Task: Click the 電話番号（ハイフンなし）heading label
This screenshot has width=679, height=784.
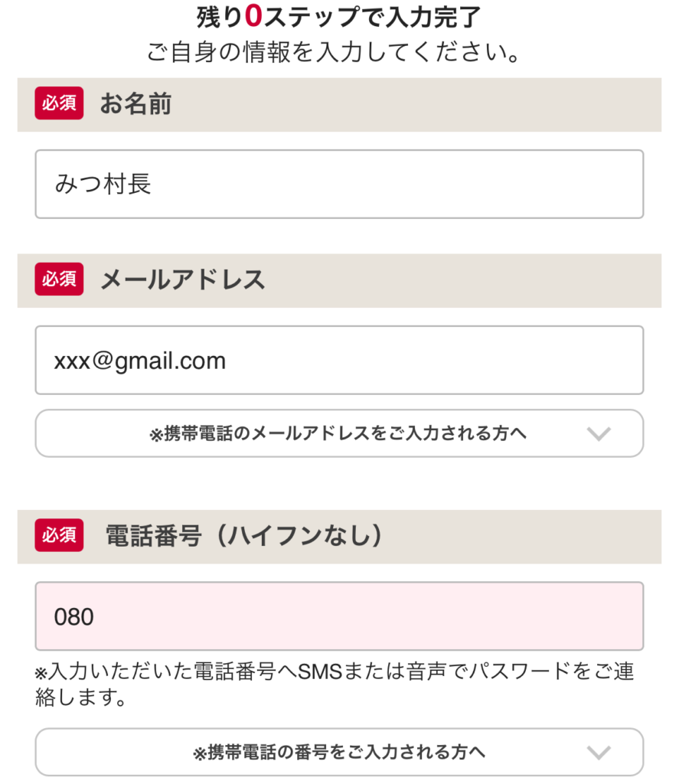Action: (243, 536)
